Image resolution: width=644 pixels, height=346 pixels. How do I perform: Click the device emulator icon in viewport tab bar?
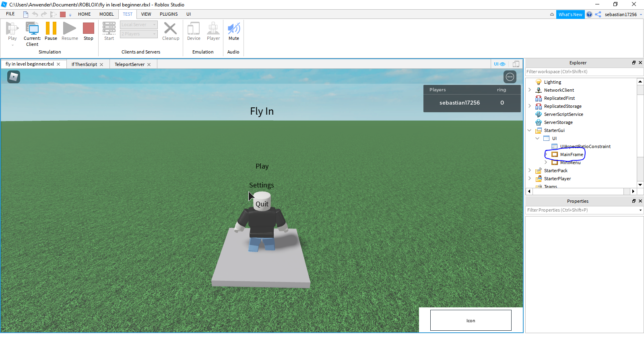(516, 64)
